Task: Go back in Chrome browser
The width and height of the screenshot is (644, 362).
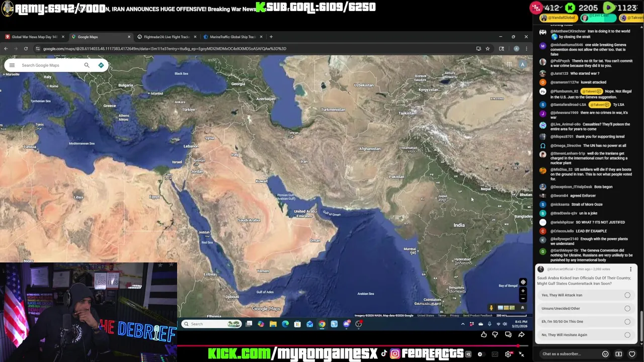Action: tap(6, 49)
